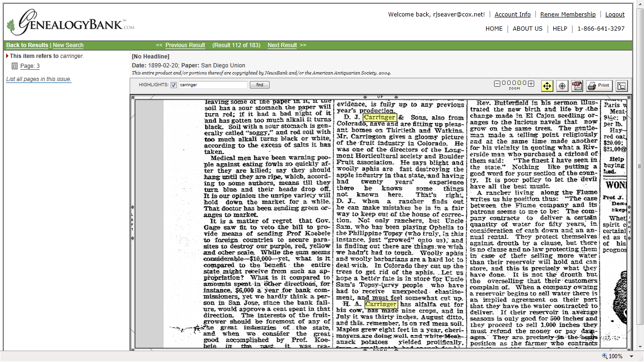Select the third zoom level box
Screen dimensions: 644x362
[513, 83]
